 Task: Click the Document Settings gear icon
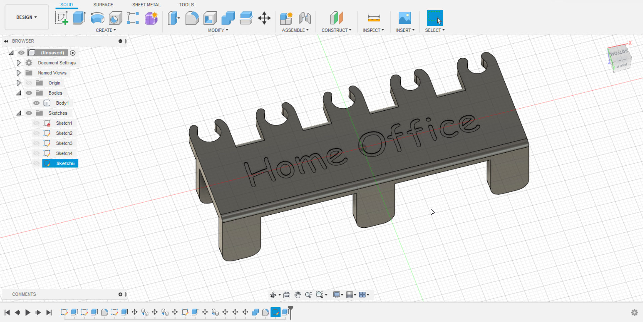tap(29, 63)
